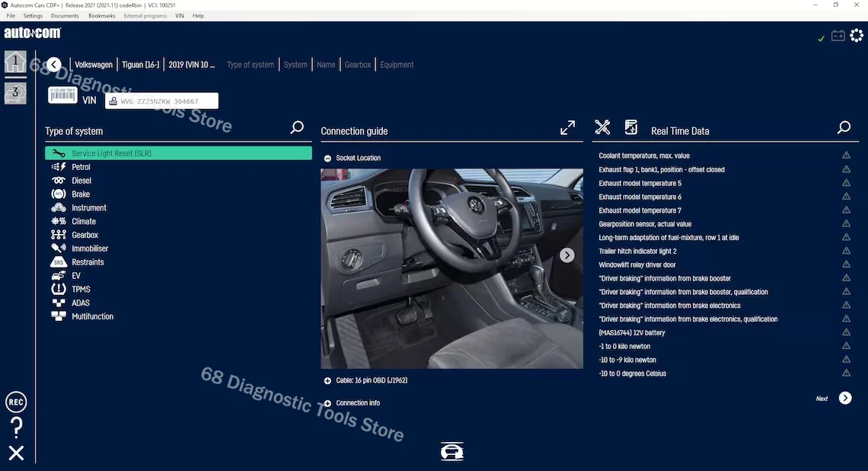Open the Instrument system type
Image resolution: width=868 pixels, height=471 pixels.
88,208
